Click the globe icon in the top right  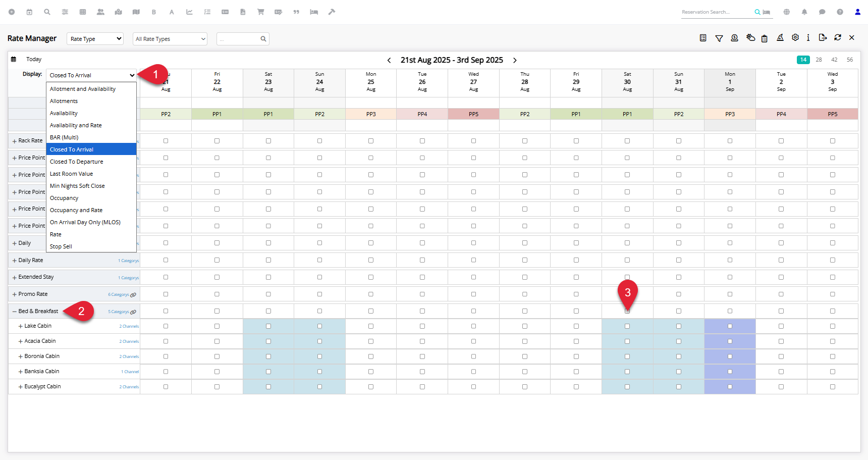click(787, 12)
